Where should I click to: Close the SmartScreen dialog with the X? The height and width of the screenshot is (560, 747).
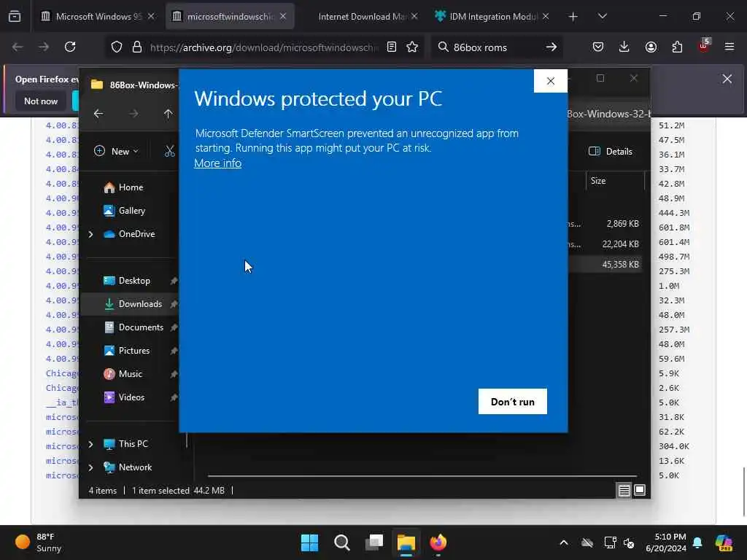551,81
